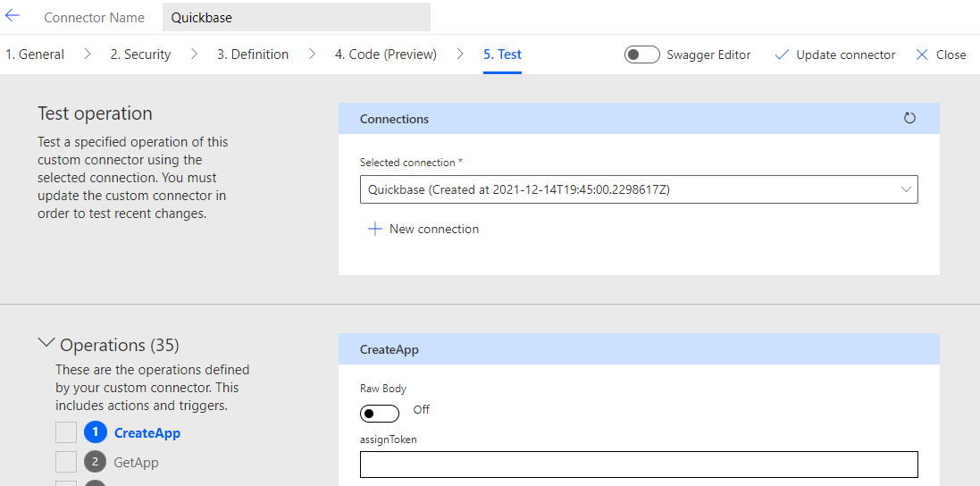Collapse the Operations (35) section
Viewport: 980px width, 486px height.
point(46,343)
